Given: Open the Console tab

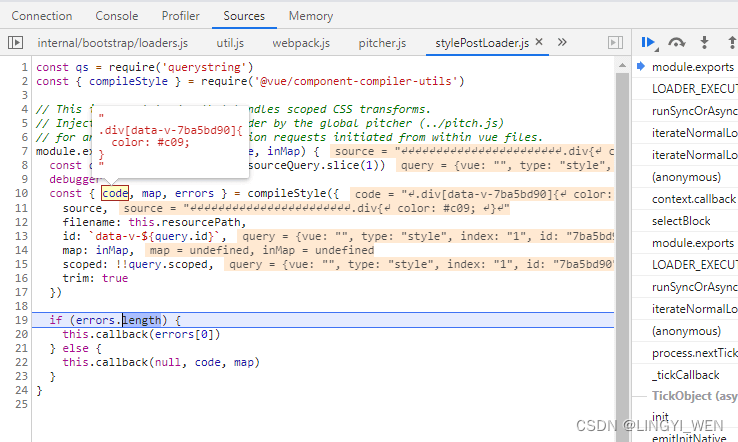Looking at the screenshot, I should [x=117, y=16].
